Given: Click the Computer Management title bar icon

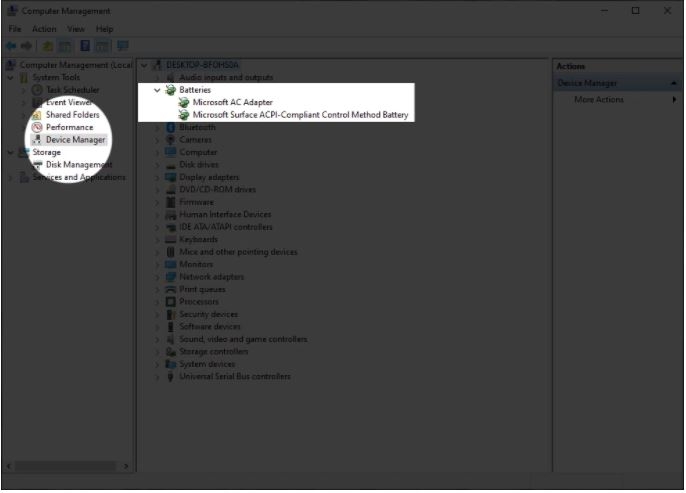Looking at the screenshot, I should pyautogui.click(x=12, y=10).
